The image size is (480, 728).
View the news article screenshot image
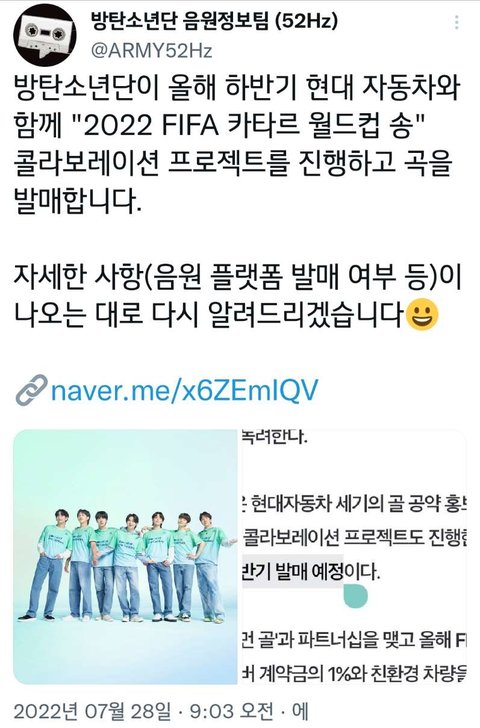(x=354, y=557)
